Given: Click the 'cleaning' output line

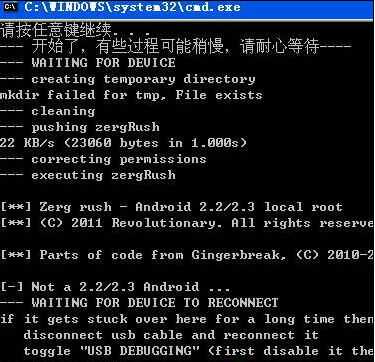Looking at the screenshot, I should (x=47, y=111).
